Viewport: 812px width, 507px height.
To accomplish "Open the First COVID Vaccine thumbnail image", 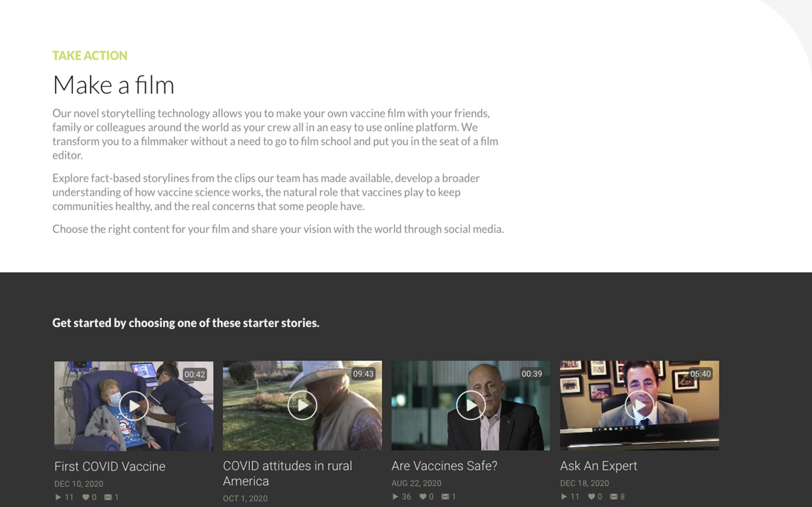I will tap(134, 406).
